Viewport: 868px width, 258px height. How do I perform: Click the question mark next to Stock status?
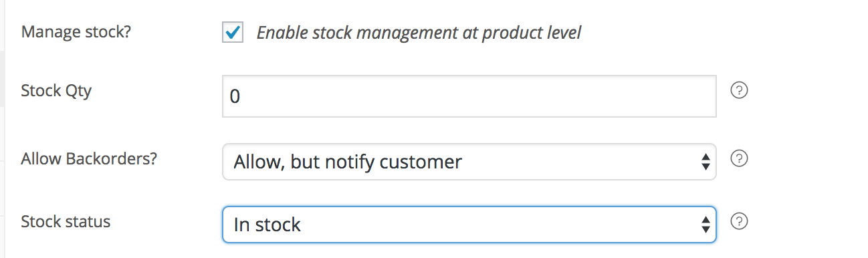pos(739,221)
